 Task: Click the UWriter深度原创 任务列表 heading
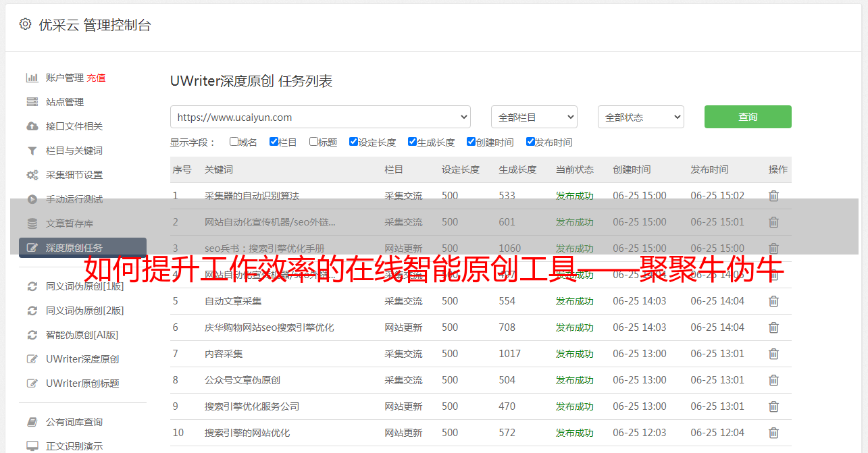(x=251, y=81)
